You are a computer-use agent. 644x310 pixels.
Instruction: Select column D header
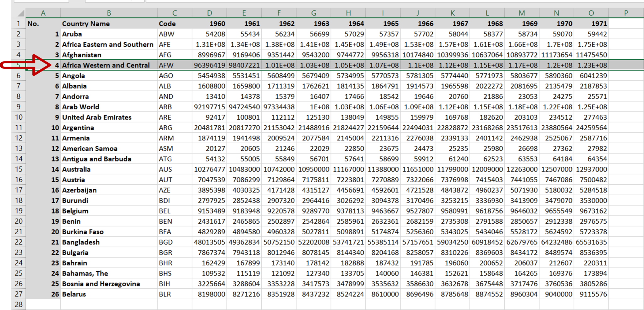(x=209, y=13)
